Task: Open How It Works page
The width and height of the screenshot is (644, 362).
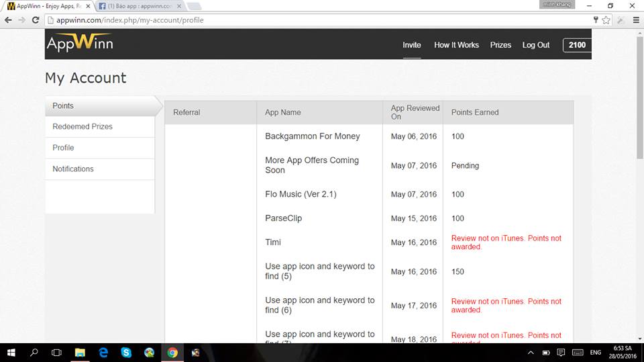Action: [x=456, y=45]
